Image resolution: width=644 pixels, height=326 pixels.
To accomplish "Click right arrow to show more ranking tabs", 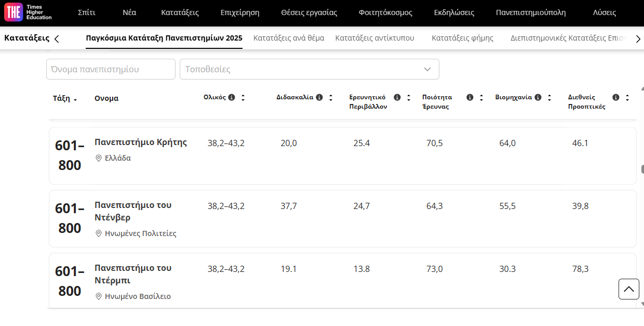I will [x=638, y=39].
